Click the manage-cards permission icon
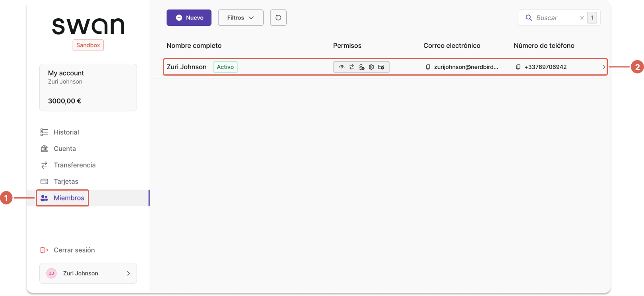Viewport: 644px width, 296px height. [381, 67]
